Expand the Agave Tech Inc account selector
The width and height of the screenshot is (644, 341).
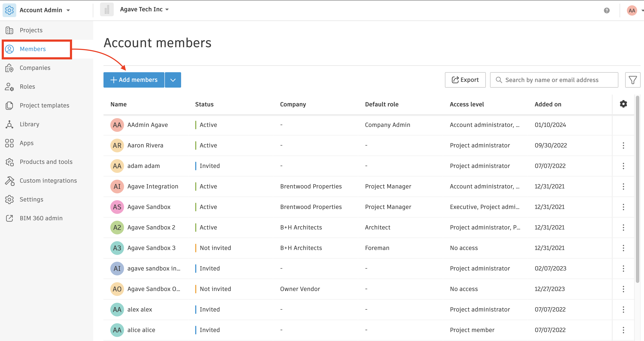144,9
